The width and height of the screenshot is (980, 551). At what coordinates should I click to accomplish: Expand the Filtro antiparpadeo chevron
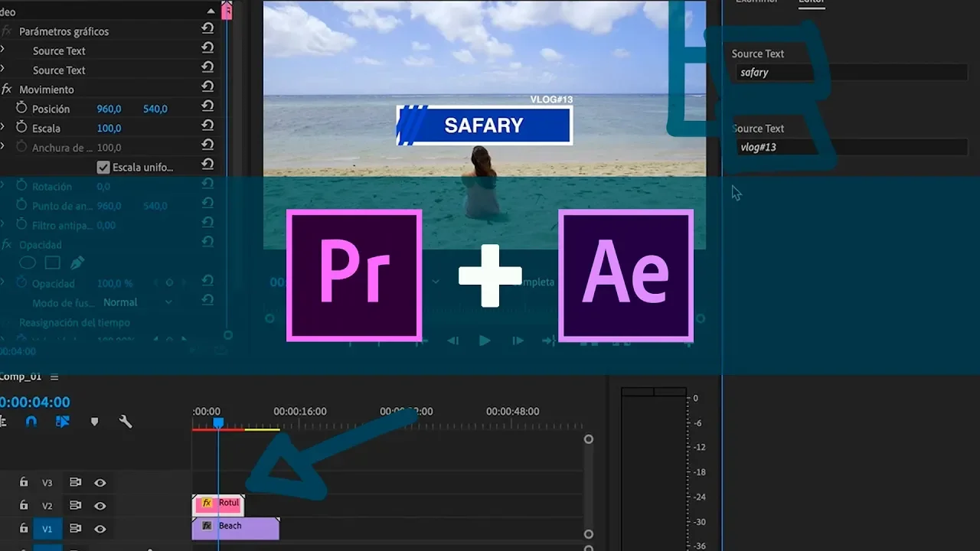point(2,225)
